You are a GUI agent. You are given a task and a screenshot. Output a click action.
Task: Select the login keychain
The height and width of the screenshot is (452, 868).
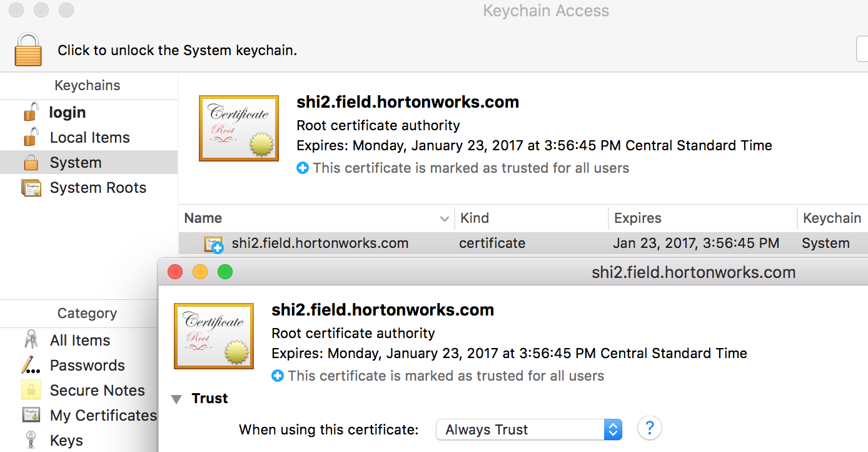coord(67,113)
